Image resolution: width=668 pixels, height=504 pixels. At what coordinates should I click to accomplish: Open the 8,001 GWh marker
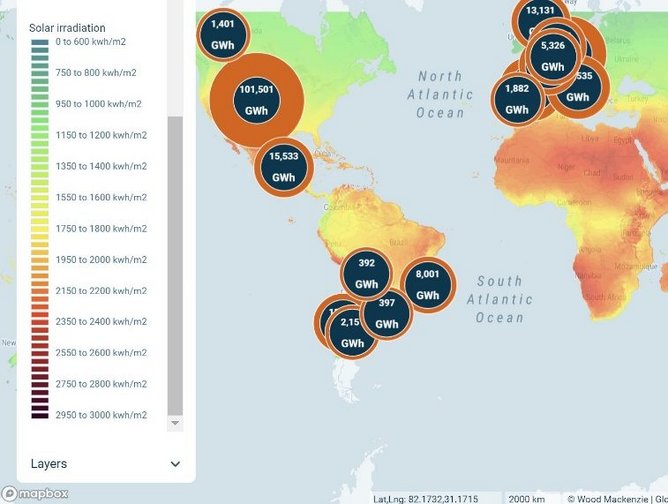(x=427, y=284)
